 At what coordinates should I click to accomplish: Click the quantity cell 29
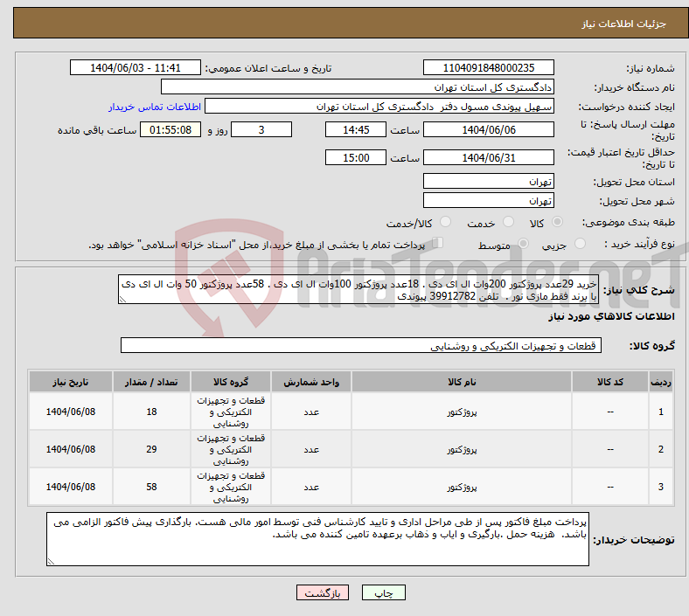pyautogui.click(x=151, y=449)
